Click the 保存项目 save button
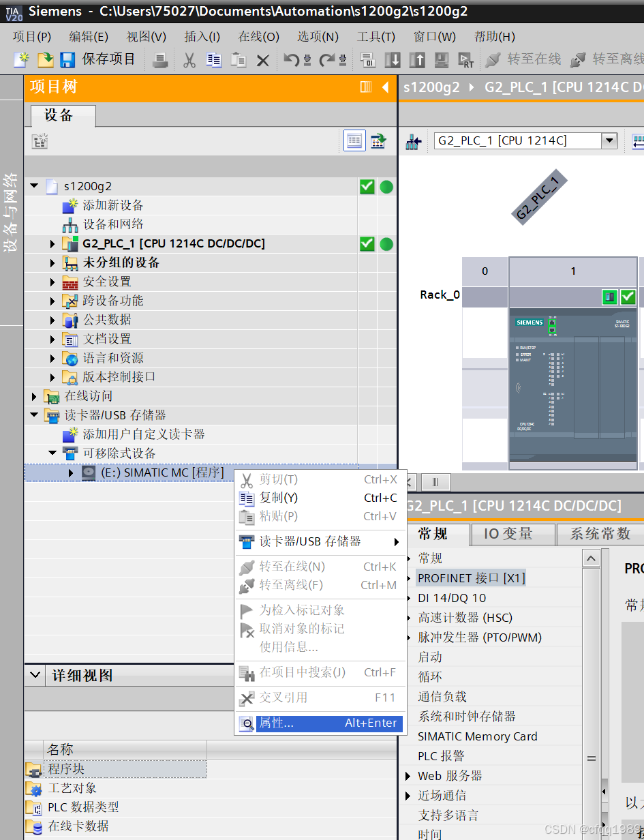The width and height of the screenshot is (644, 840). [x=98, y=60]
